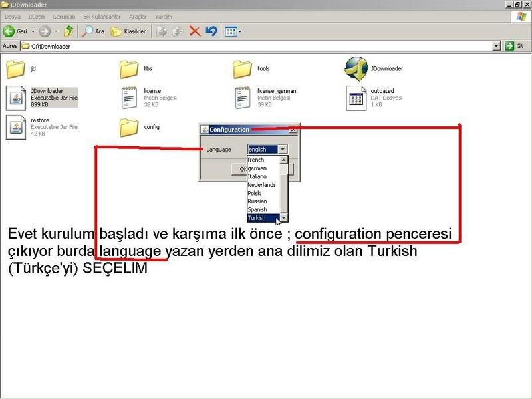This screenshot has height=399, width=532.
Task: Click the Language combo box arrow
Action: tap(283, 149)
